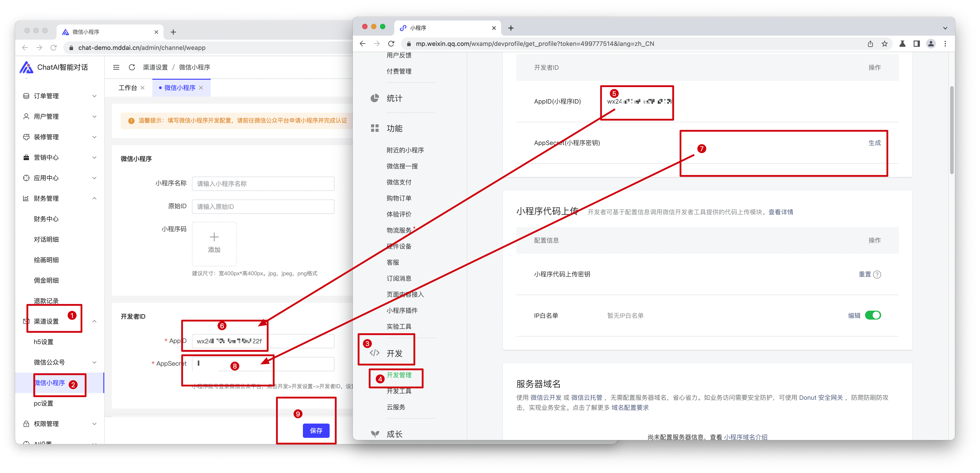Screen dimensions: 980x473
Task: Open the Chrome profile avatar icon
Action: click(x=931, y=44)
